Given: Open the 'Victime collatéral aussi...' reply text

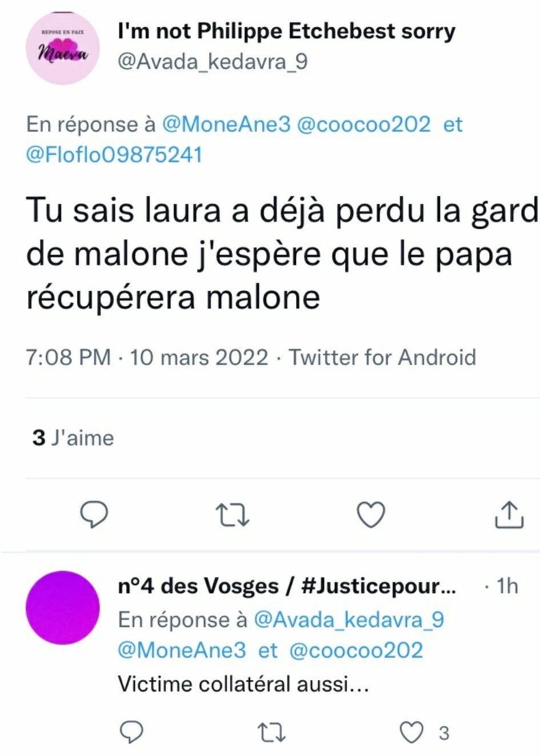Looking at the screenshot, I should click(x=243, y=683).
